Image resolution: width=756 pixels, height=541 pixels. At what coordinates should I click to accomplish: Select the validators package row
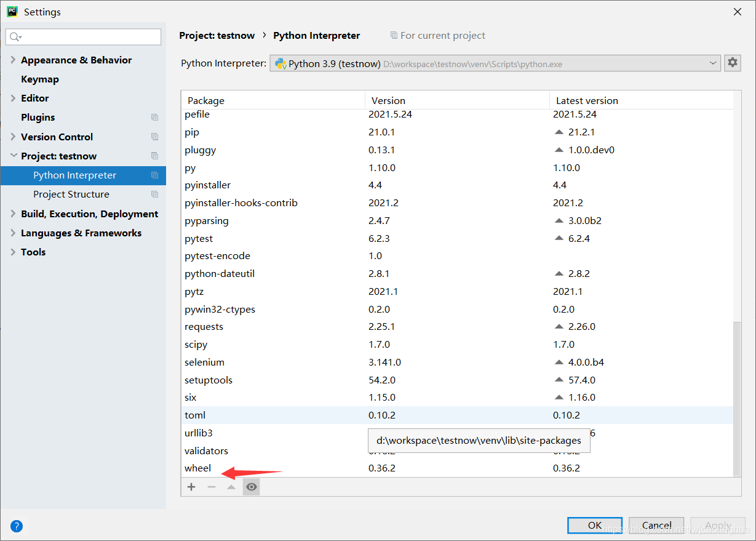coord(457,451)
